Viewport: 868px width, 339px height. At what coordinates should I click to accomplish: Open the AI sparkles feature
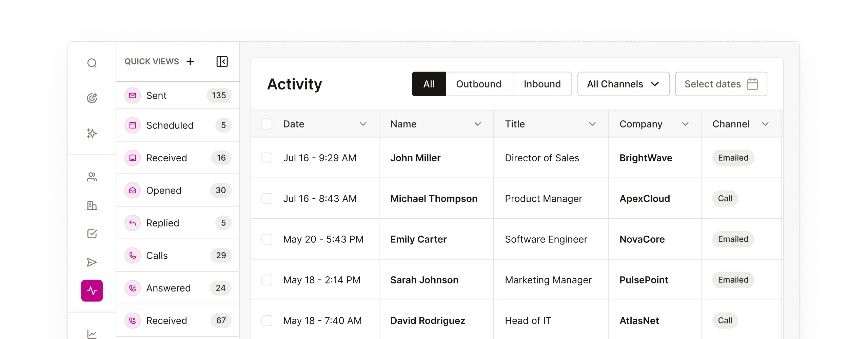92,133
